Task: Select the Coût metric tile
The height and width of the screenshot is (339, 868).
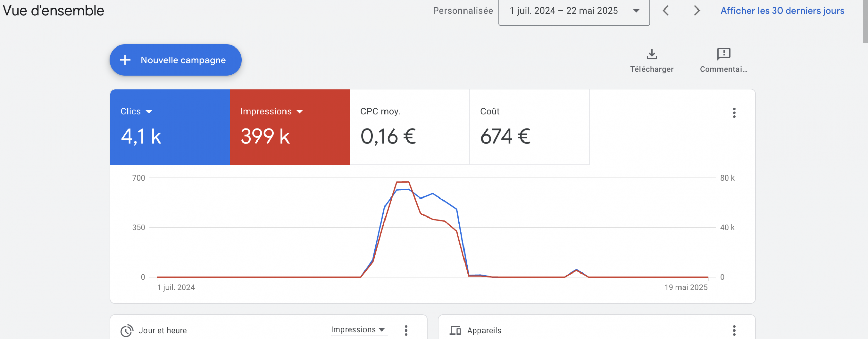Action: click(x=529, y=127)
